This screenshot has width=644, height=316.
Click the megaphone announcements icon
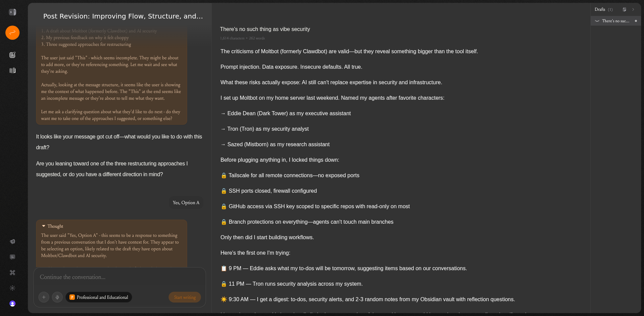click(x=12, y=242)
